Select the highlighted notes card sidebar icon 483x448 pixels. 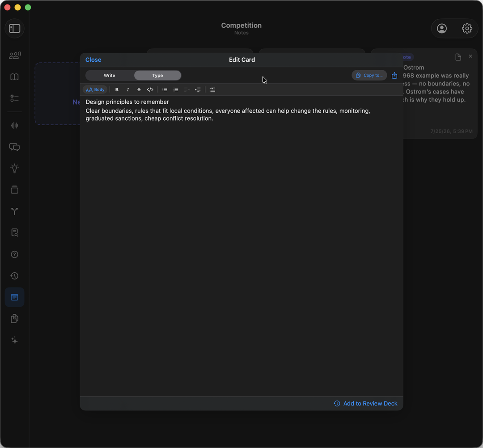(x=14, y=297)
